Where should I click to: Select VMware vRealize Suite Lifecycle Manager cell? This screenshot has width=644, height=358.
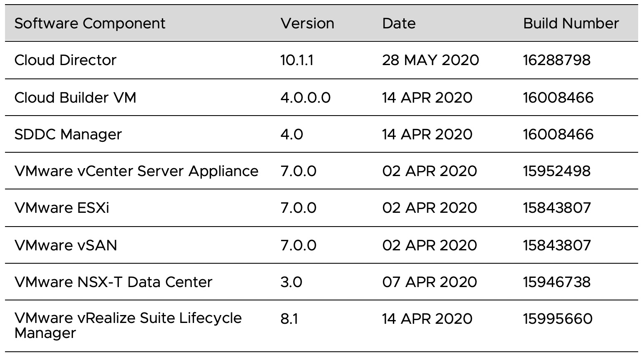coord(128,325)
